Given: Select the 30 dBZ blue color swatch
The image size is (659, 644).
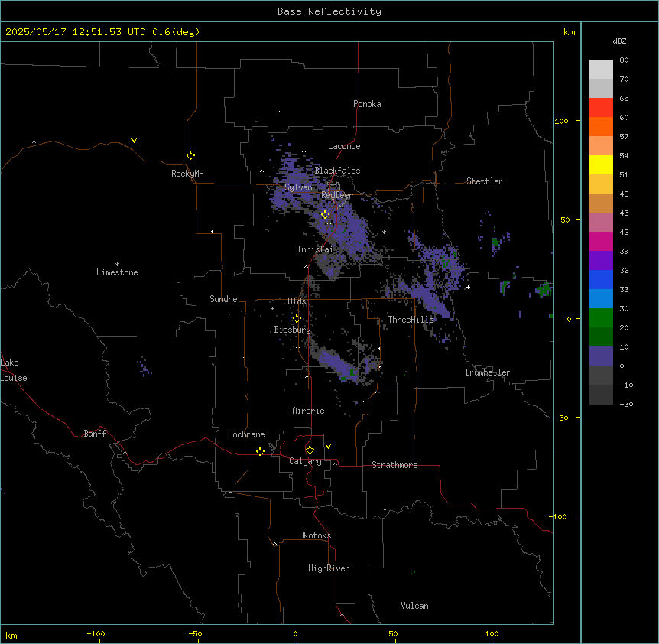Looking at the screenshot, I should point(601,298).
